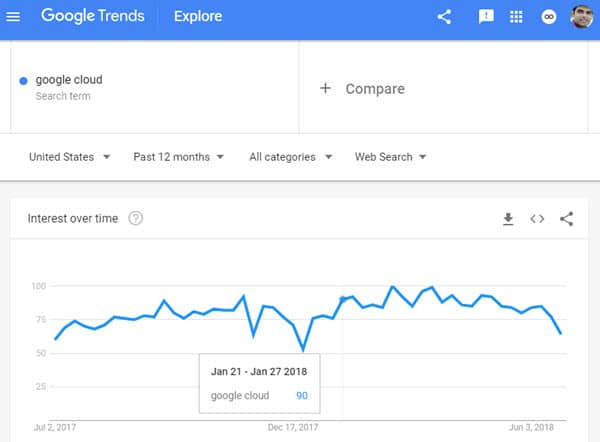The width and height of the screenshot is (600, 442).
Task: Open the hamburger main menu
Action: pyautogui.click(x=13, y=17)
